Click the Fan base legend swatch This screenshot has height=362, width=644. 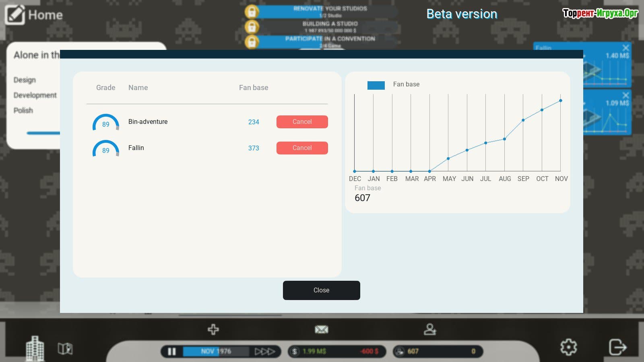(376, 85)
